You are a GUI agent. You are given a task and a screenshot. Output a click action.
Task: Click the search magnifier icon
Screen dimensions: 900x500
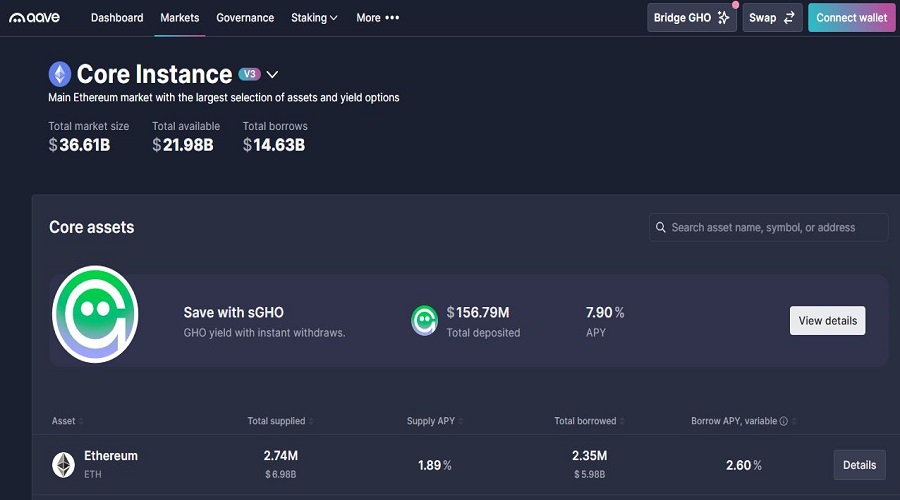click(661, 227)
